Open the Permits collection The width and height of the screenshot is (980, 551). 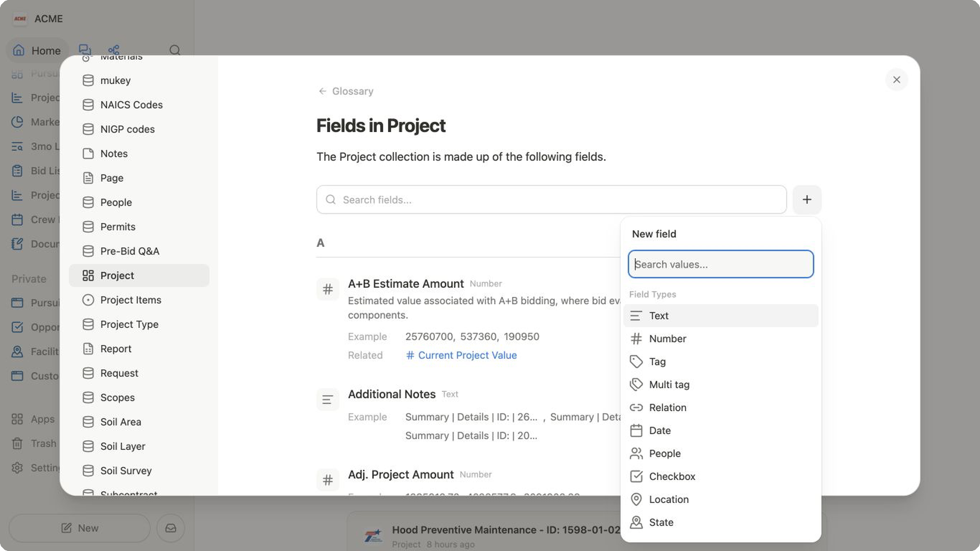[139, 227]
